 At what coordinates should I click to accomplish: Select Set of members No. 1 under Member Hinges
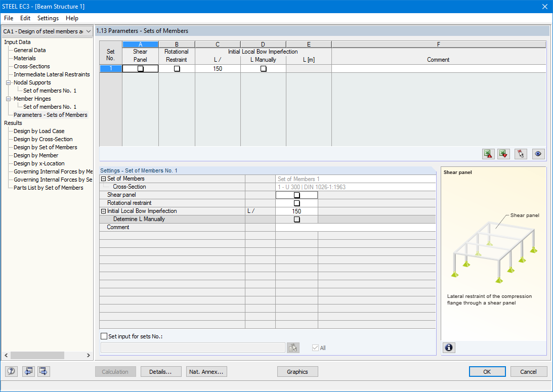(50, 107)
